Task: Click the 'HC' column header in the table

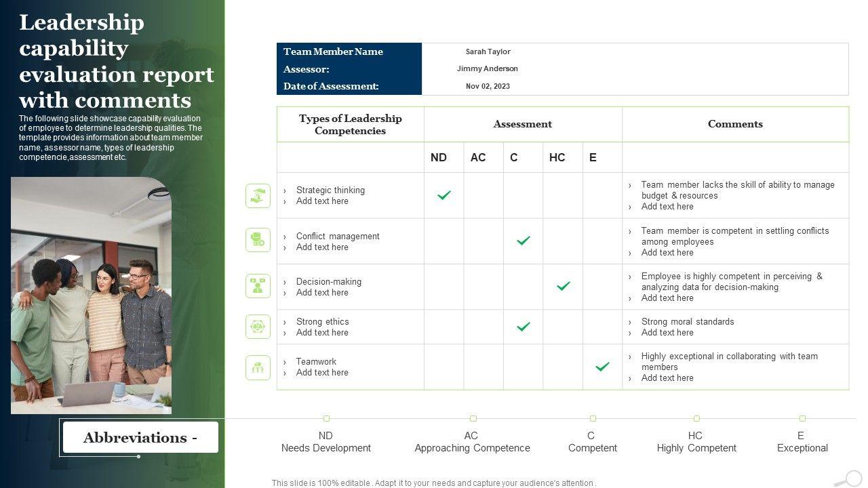Action: click(x=557, y=157)
